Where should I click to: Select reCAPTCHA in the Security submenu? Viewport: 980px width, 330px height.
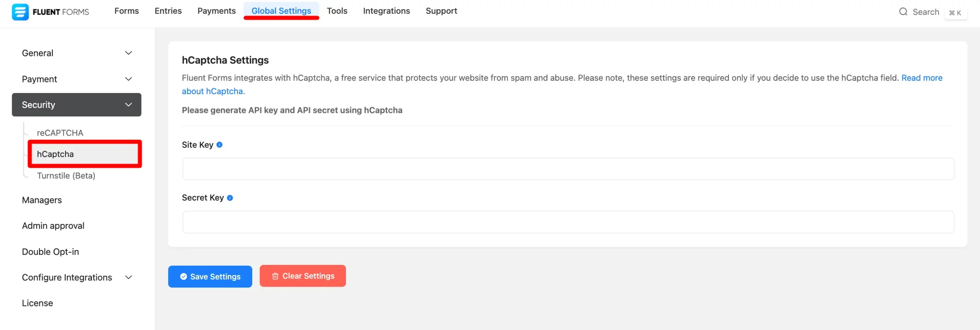tap(60, 133)
